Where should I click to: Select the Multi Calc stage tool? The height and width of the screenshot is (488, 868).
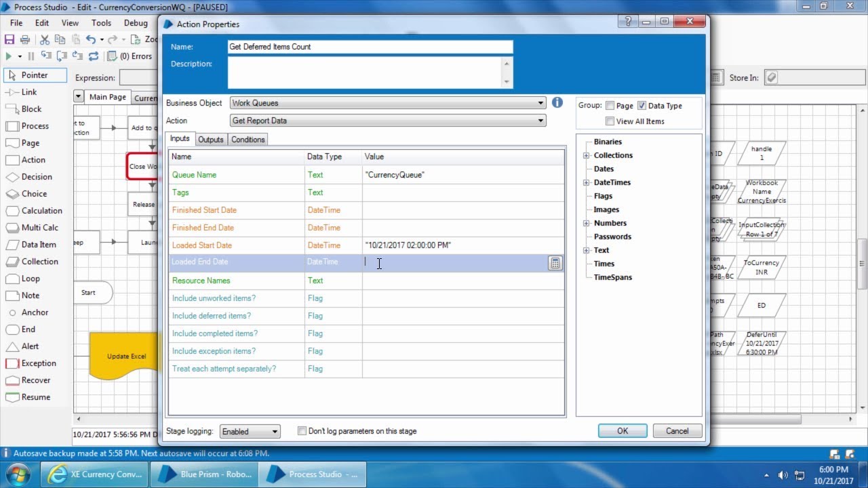tap(32, 228)
